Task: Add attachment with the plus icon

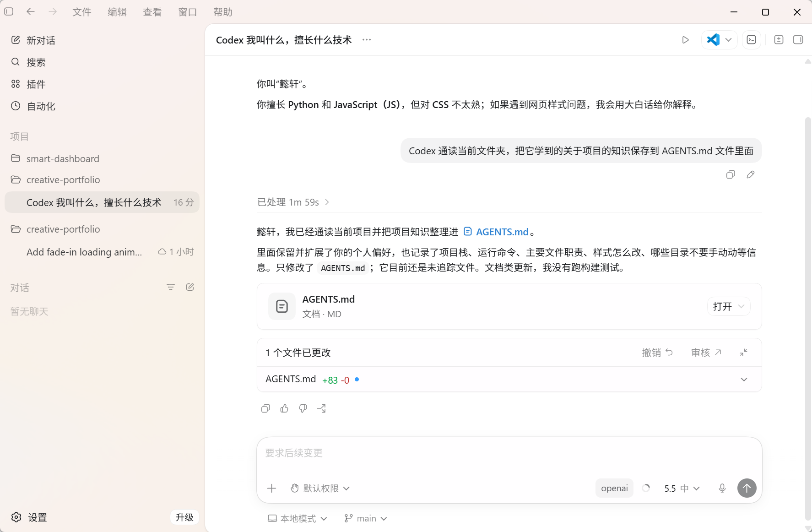Action: coord(272,489)
